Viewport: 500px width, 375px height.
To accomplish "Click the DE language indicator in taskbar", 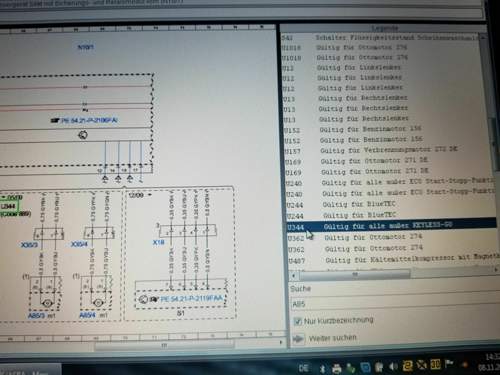I will click(304, 368).
